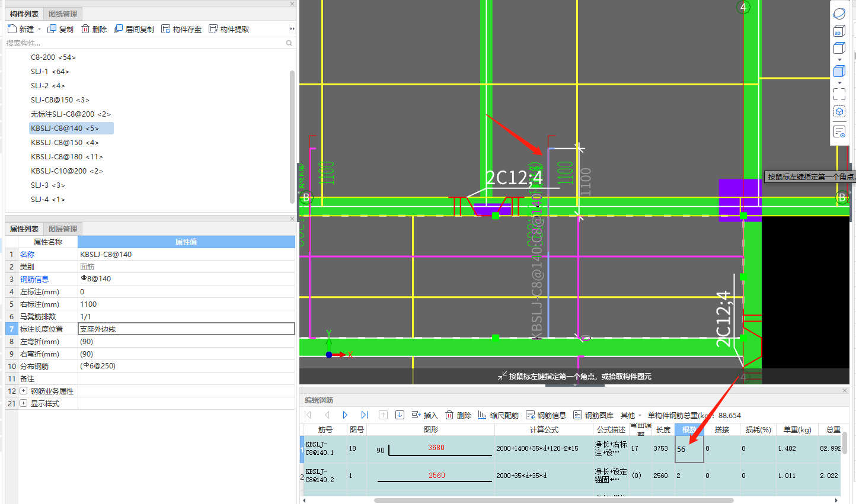
Task: Click the 构件存盘 save icon
Action: coord(166,29)
